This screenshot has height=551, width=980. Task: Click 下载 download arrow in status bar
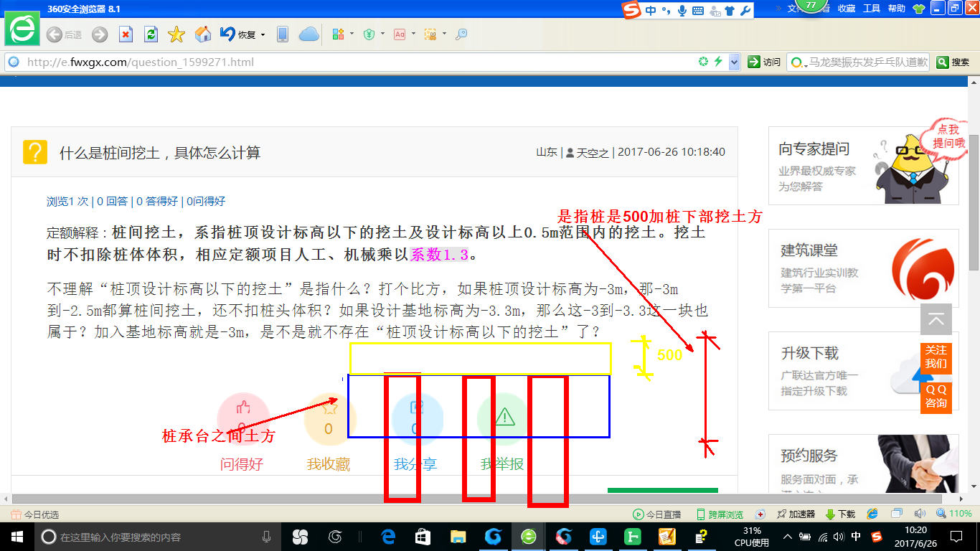point(840,514)
